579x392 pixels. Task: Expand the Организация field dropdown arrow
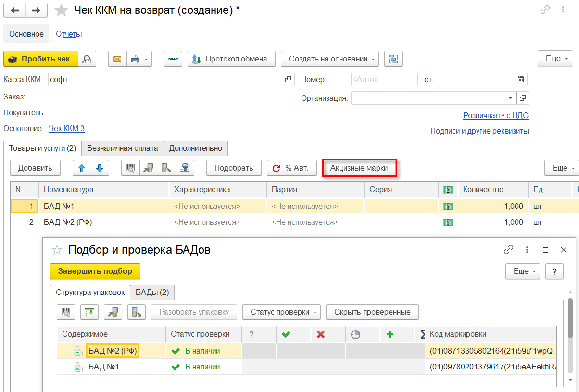[510, 98]
